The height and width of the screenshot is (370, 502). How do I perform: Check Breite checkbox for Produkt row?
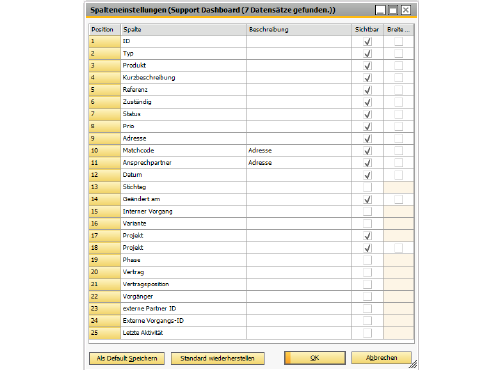pos(398,66)
